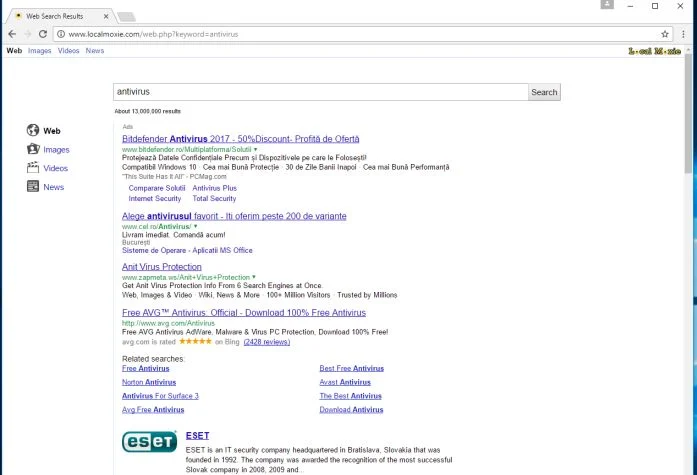Search related Antivirus For Surface 3
Viewport: 697px width, 475px height.
160,396
